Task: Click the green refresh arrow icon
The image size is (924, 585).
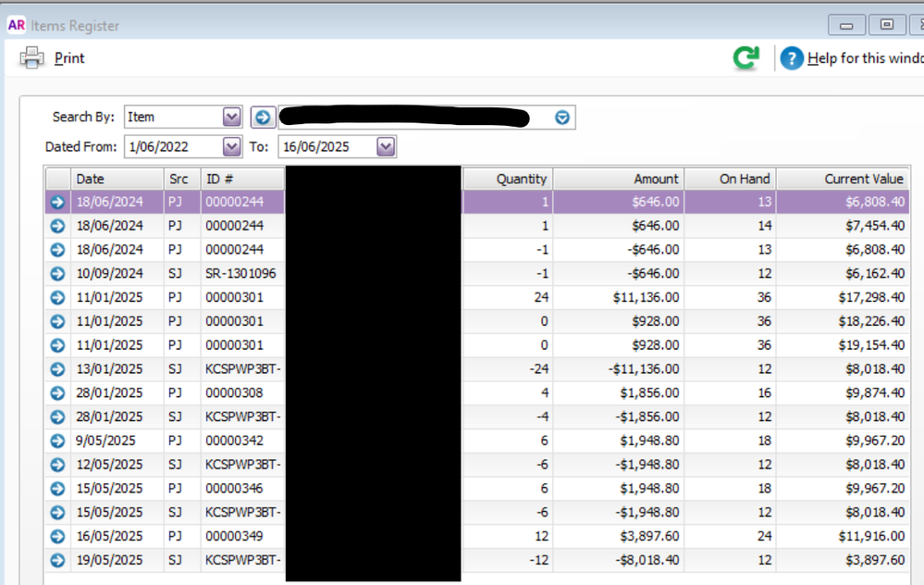Action: point(745,58)
